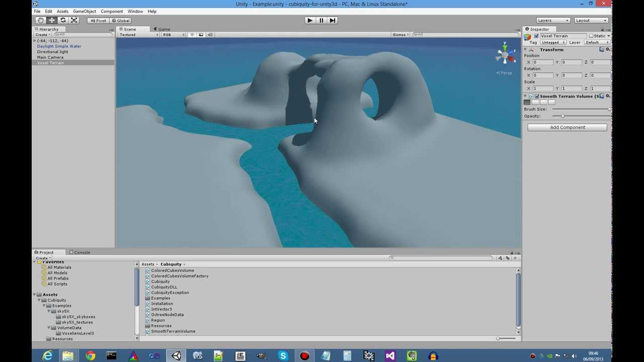Select the Hand view tool
Image resolution: width=644 pixels, height=362 pixels.
[41, 20]
